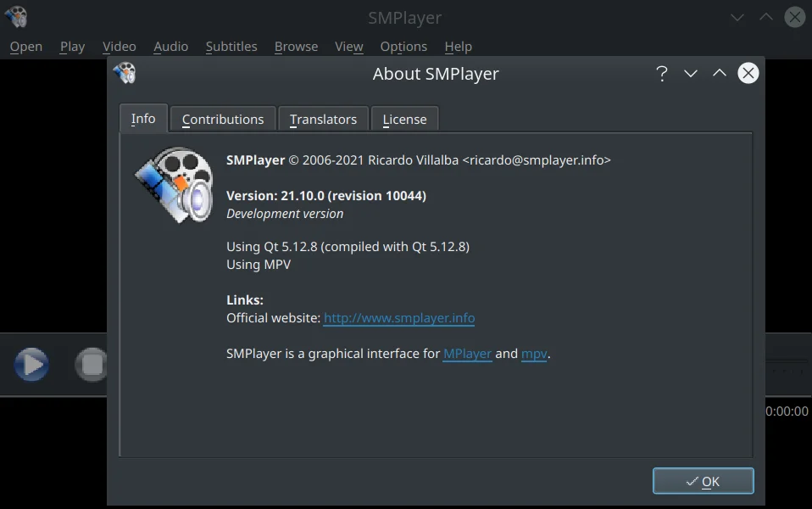
Task: Open the Options menu
Action: click(x=404, y=47)
